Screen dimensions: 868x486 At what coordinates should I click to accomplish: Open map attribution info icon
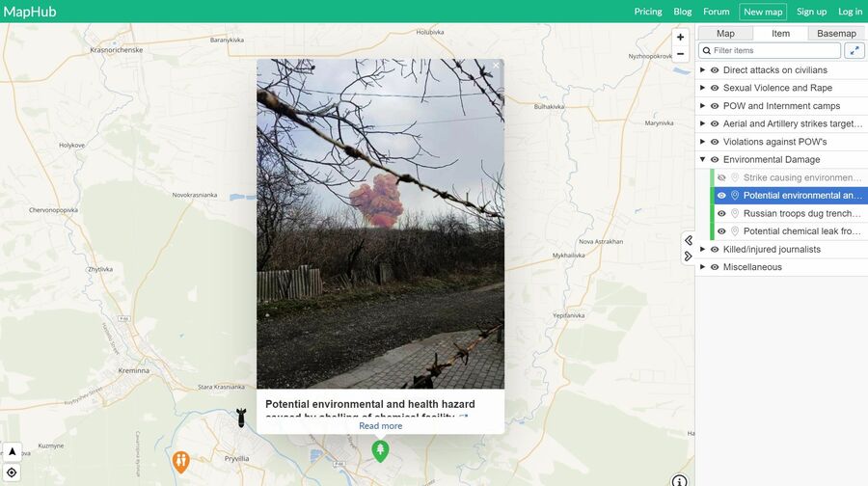pyautogui.click(x=679, y=480)
